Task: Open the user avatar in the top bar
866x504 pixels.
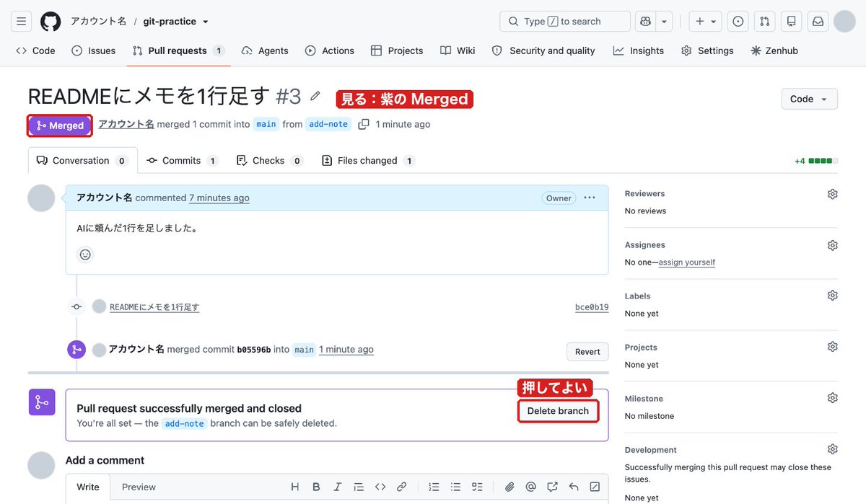Action: (x=844, y=22)
